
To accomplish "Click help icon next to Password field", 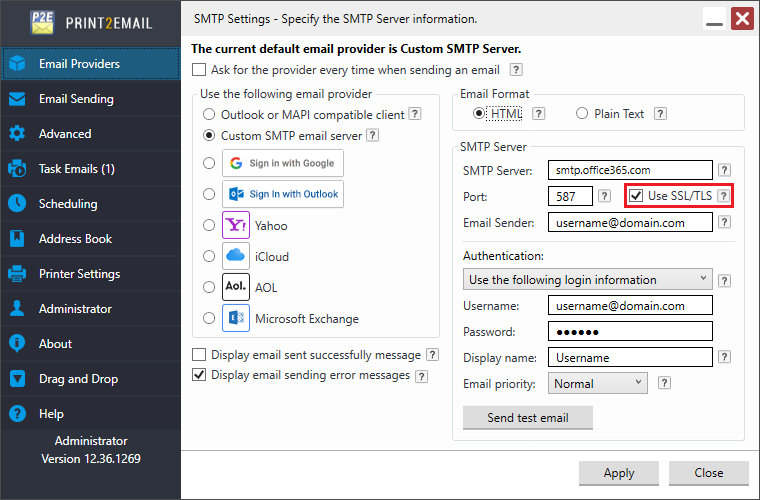I will tap(724, 331).
